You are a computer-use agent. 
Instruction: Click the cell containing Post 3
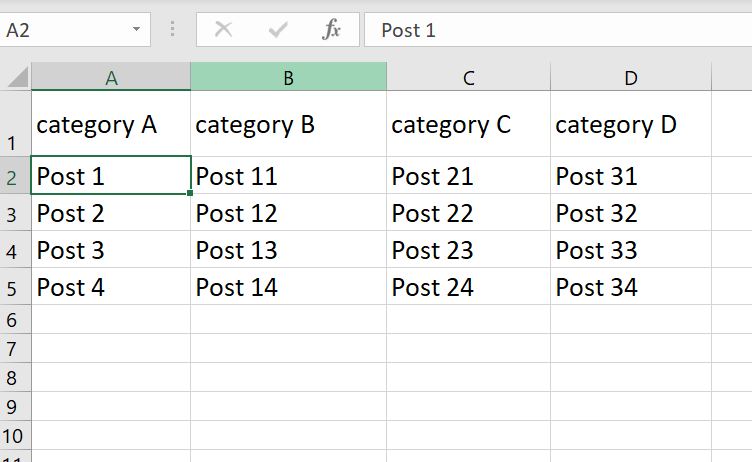click(111, 251)
